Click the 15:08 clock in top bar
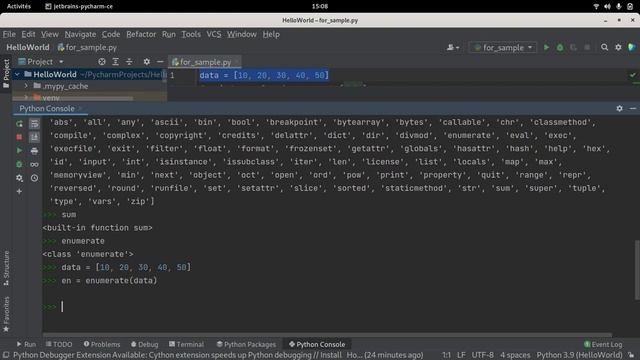 [x=320, y=6]
